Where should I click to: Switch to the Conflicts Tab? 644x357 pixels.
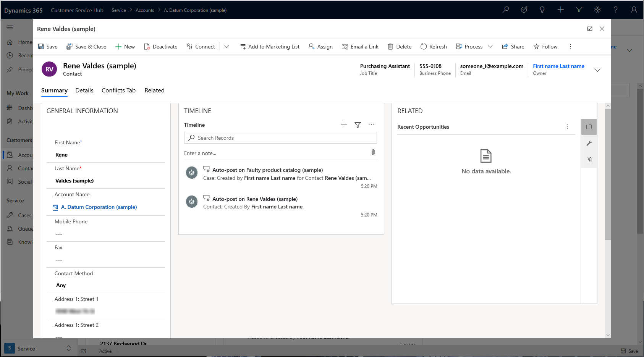[x=118, y=90]
